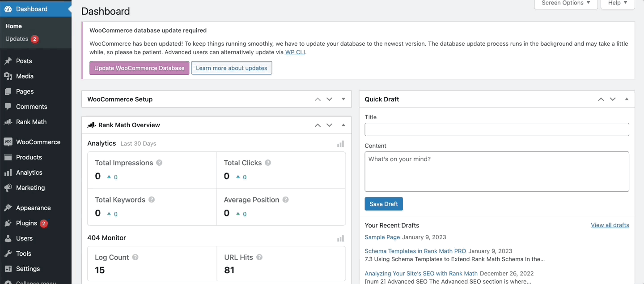Click the 404 Monitor bar chart icon
This screenshot has width=644, height=284.
click(340, 238)
